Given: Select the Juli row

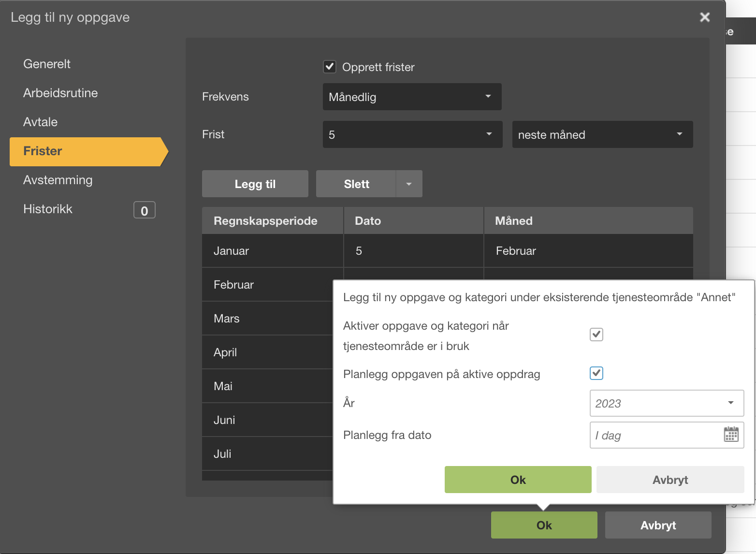Looking at the screenshot, I should pyautogui.click(x=267, y=454).
